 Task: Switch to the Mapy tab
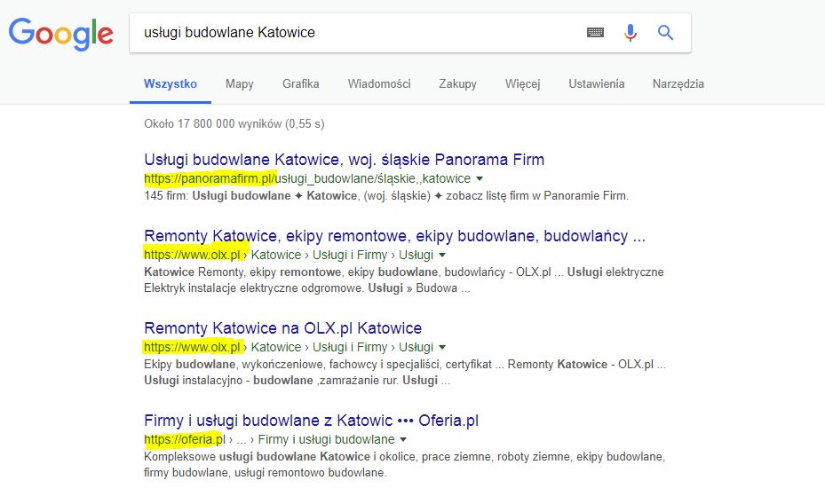[x=240, y=84]
